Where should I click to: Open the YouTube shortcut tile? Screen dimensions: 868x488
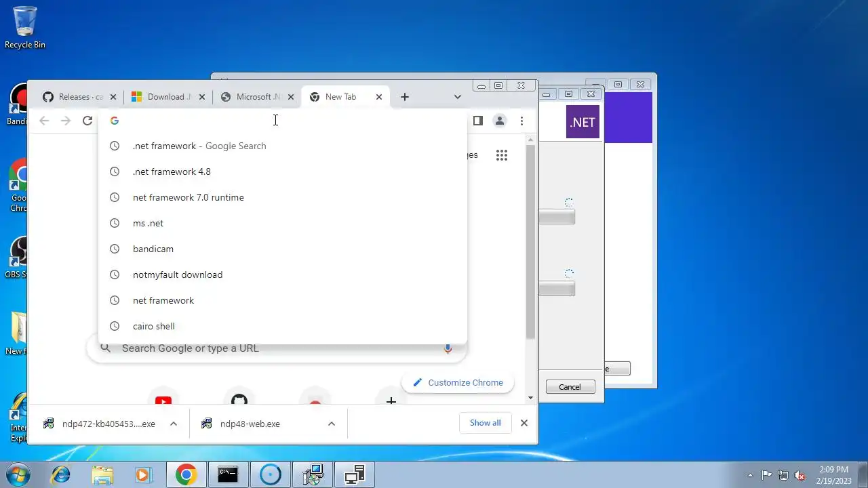click(163, 401)
